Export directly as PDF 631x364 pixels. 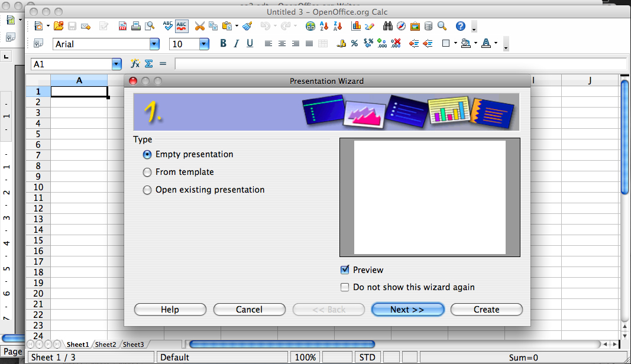tap(123, 27)
